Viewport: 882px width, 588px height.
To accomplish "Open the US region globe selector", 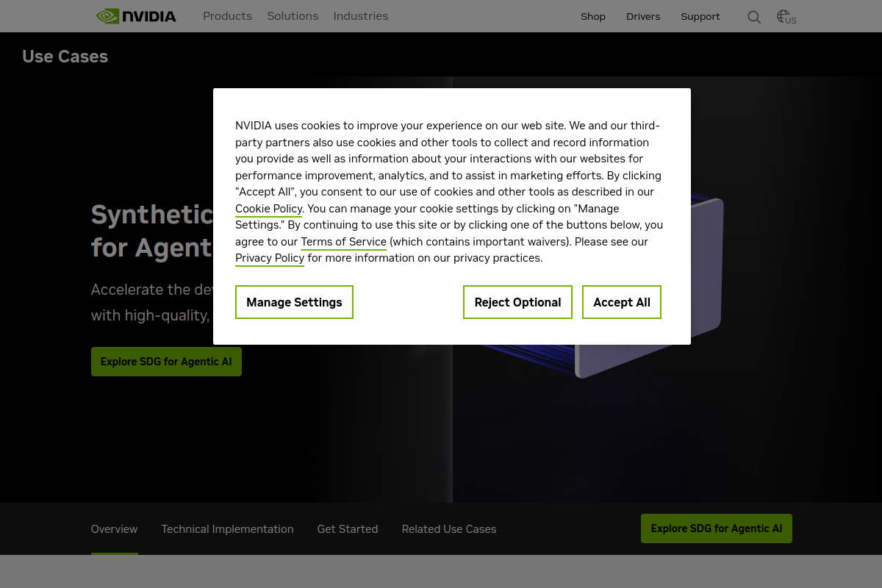I will point(786,17).
